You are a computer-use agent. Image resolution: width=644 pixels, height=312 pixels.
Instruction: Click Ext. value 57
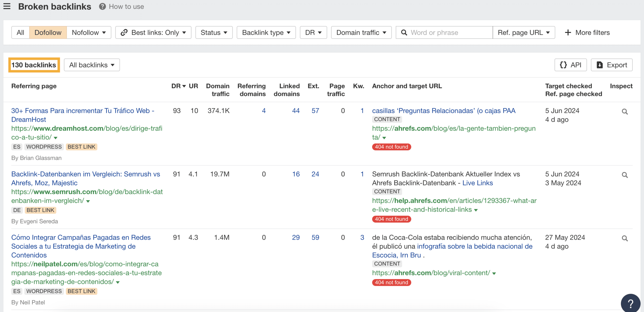[x=315, y=111]
